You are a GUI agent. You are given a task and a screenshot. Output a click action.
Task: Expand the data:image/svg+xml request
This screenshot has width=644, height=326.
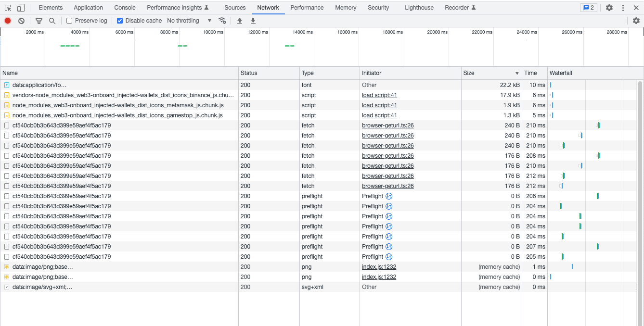(6, 287)
